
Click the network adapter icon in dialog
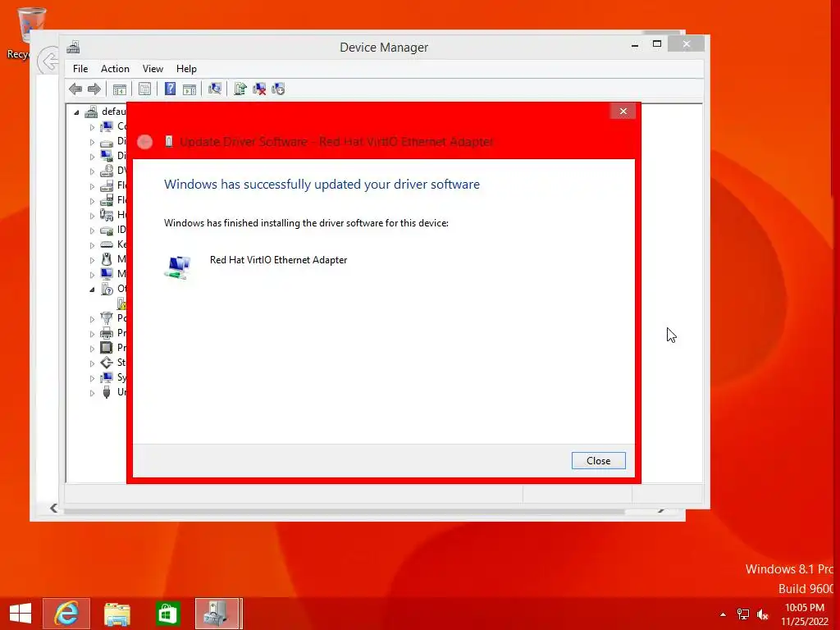tap(178, 267)
